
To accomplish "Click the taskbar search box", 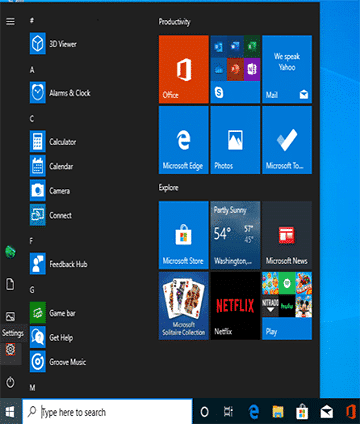I will (107, 412).
